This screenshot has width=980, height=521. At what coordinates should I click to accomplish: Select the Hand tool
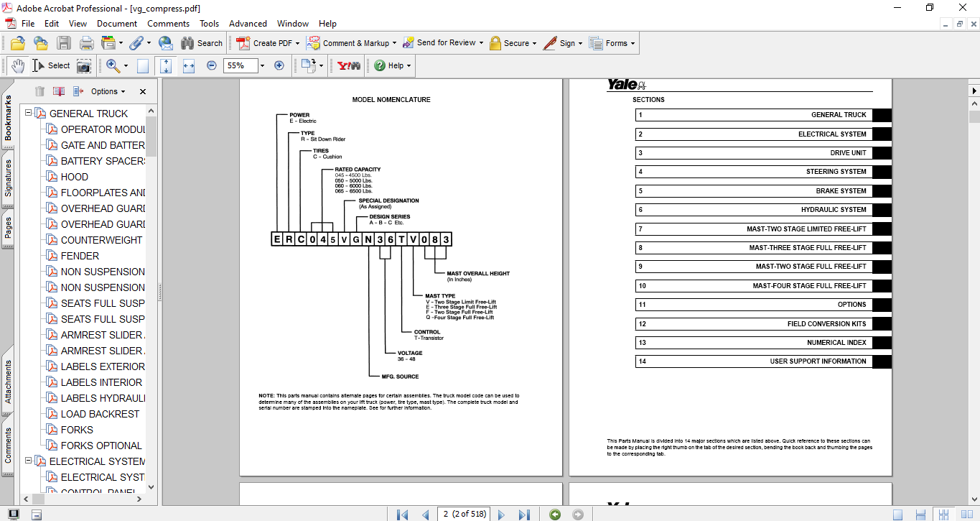point(17,65)
